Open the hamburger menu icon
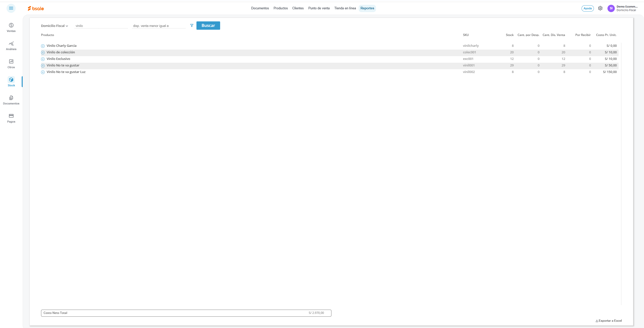The image size is (644, 328). tap(11, 8)
